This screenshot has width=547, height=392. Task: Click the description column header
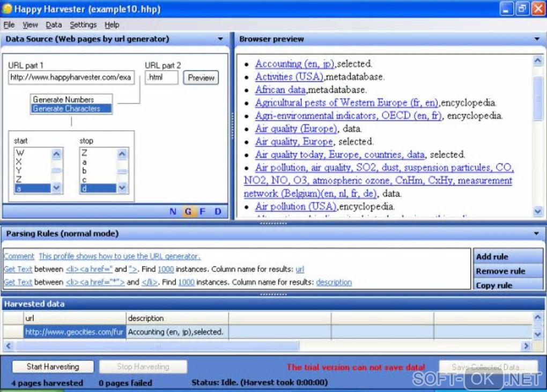tap(177, 318)
